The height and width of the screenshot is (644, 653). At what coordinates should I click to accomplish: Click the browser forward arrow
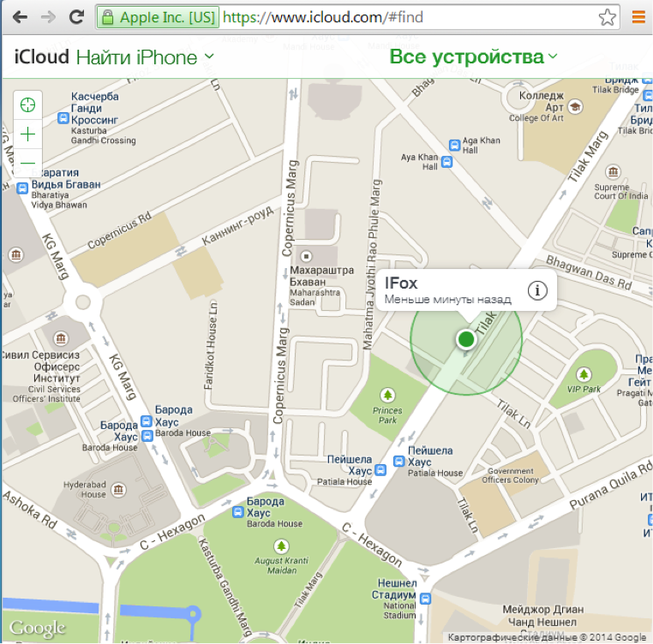click(x=48, y=17)
